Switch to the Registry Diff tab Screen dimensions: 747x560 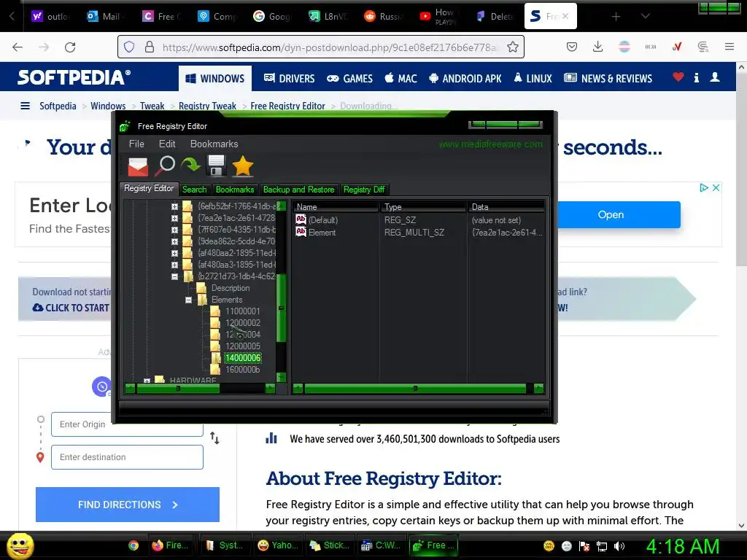tap(364, 190)
